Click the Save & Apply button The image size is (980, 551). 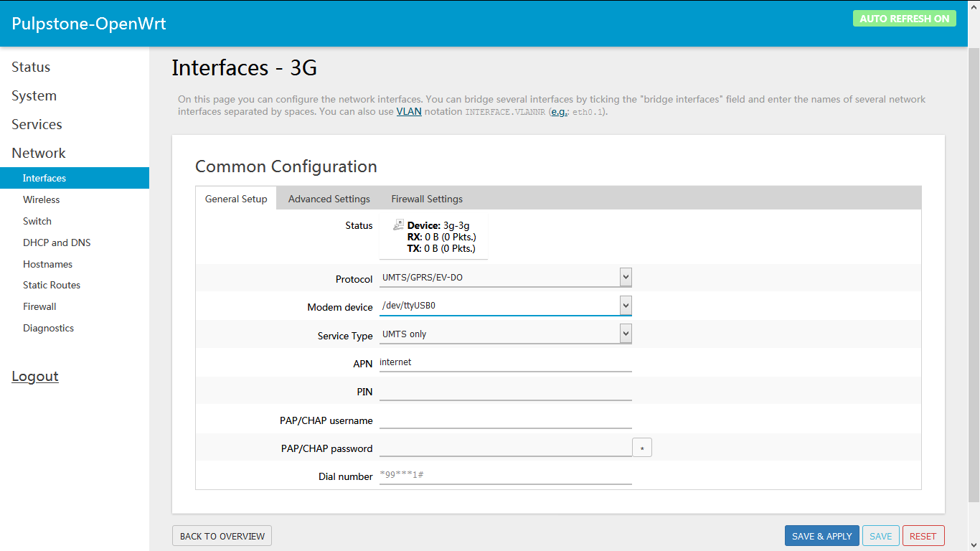821,535
